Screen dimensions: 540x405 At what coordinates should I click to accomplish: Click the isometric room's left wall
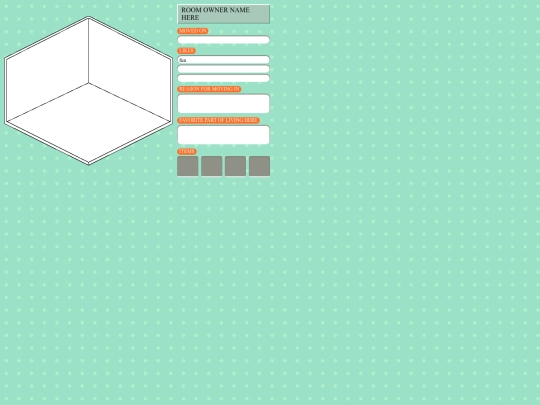point(48,69)
